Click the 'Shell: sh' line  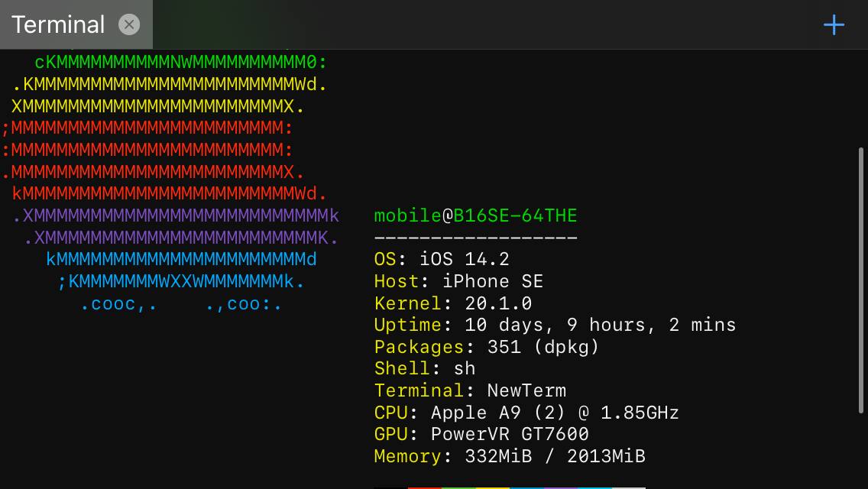click(x=425, y=369)
